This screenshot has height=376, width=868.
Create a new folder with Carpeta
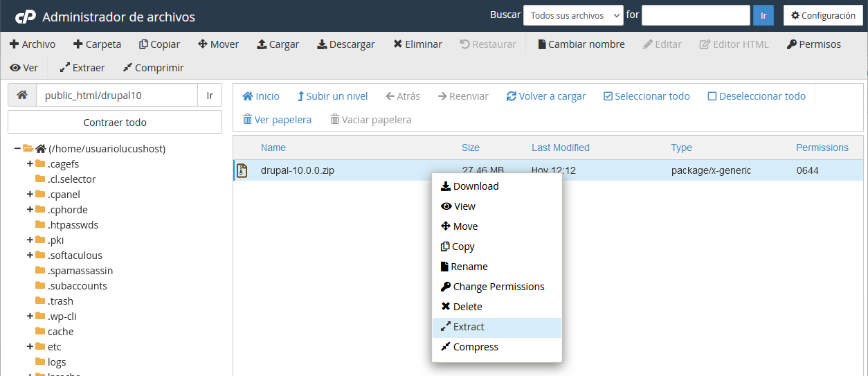click(x=97, y=44)
